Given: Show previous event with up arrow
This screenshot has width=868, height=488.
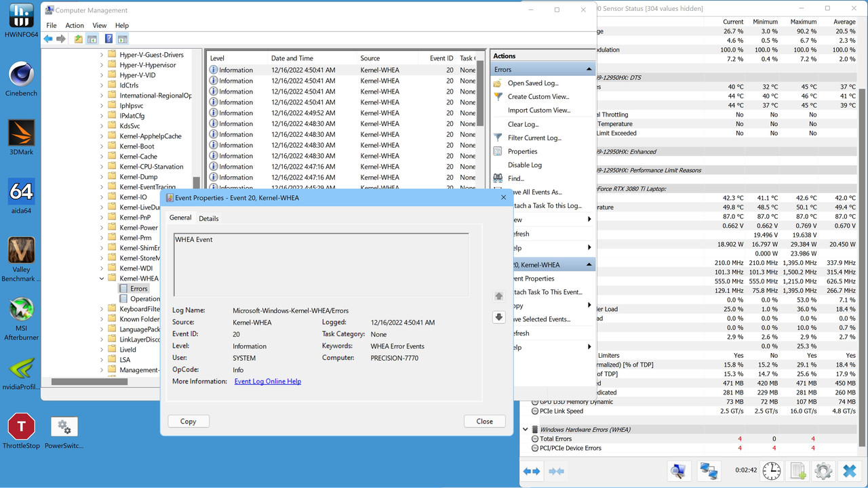Looking at the screenshot, I should click(499, 296).
